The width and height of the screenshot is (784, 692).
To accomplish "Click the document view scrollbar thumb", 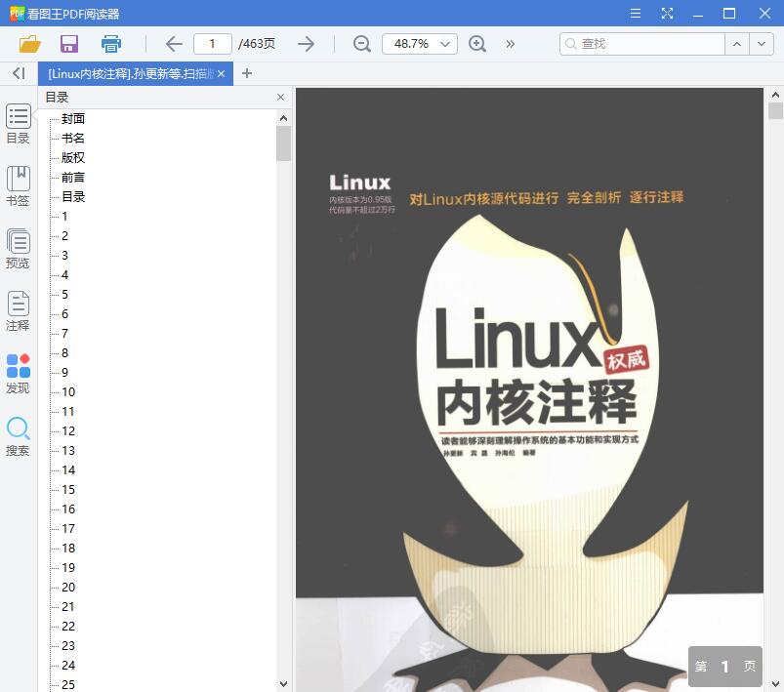I will pyautogui.click(x=775, y=110).
